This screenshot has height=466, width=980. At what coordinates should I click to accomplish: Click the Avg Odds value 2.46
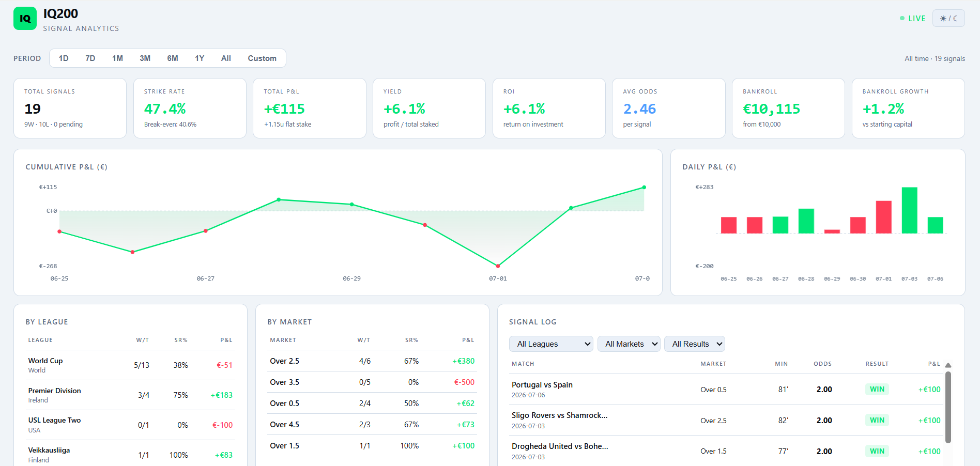click(639, 109)
